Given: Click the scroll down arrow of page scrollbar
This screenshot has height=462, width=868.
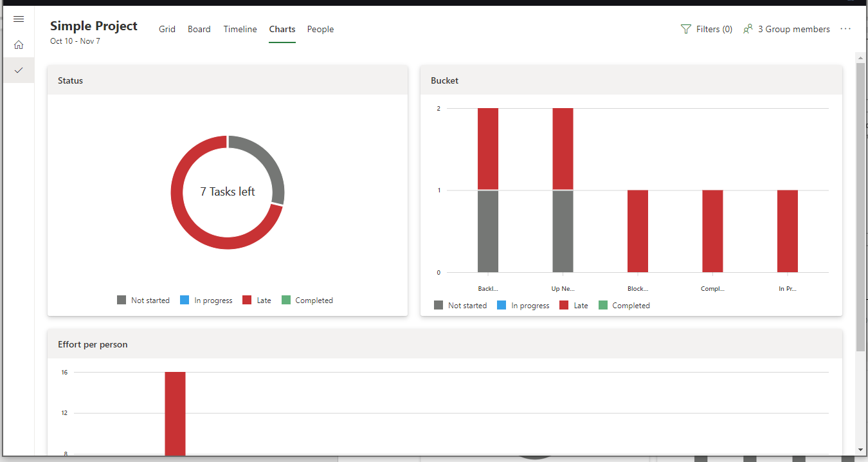Looking at the screenshot, I should (x=861, y=449).
